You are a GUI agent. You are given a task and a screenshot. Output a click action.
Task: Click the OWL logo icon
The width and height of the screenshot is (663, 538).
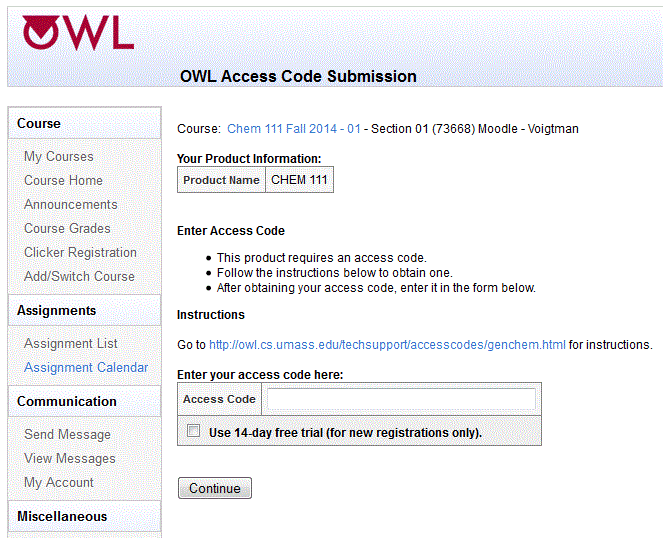(x=78, y=32)
